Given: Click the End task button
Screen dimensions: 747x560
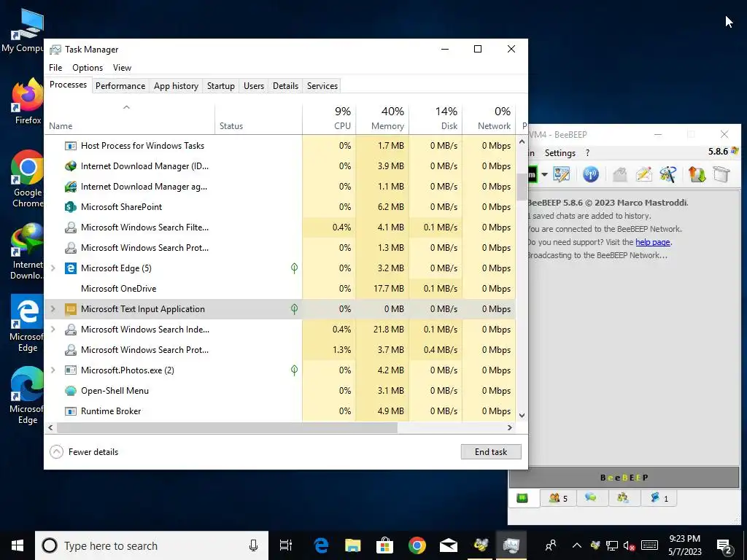Looking at the screenshot, I should pyautogui.click(x=491, y=452).
